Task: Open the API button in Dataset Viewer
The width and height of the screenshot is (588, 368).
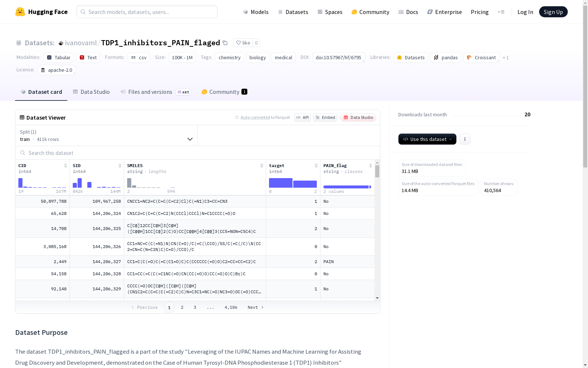Action: (302, 117)
